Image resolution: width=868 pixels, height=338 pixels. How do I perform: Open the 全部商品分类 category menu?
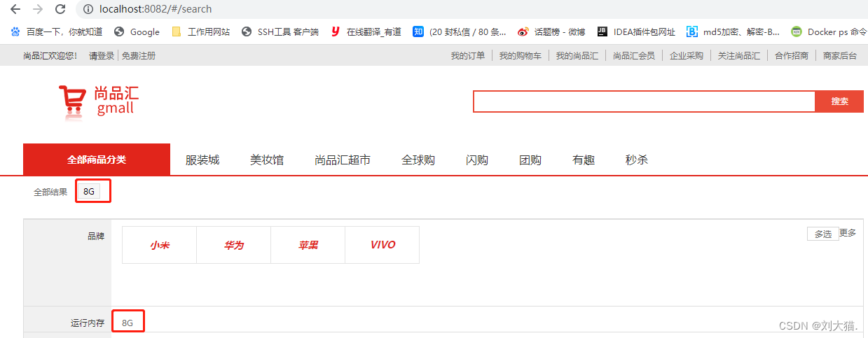[97, 160]
